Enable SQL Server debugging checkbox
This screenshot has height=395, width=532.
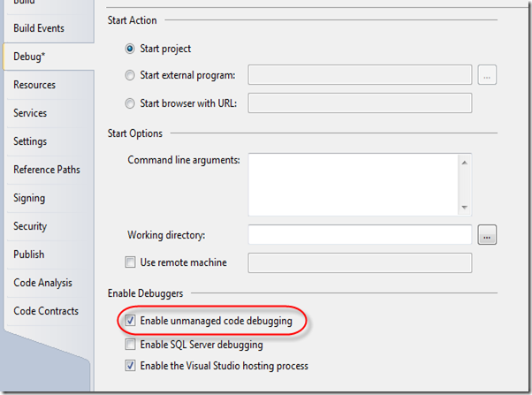click(x=132, y=344)
